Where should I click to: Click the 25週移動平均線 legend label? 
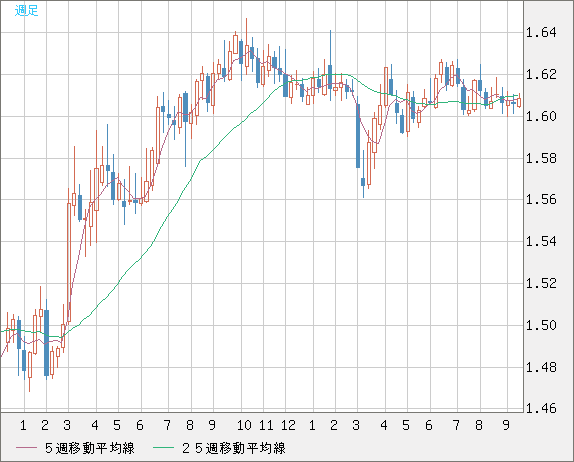coord(234,448)
